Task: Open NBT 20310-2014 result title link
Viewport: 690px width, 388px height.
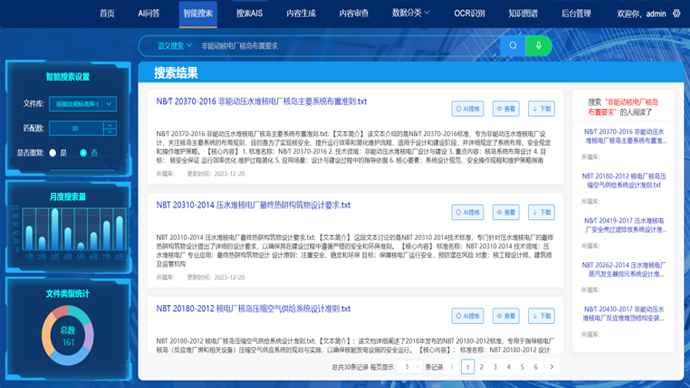Action: (x=253, y=205)
